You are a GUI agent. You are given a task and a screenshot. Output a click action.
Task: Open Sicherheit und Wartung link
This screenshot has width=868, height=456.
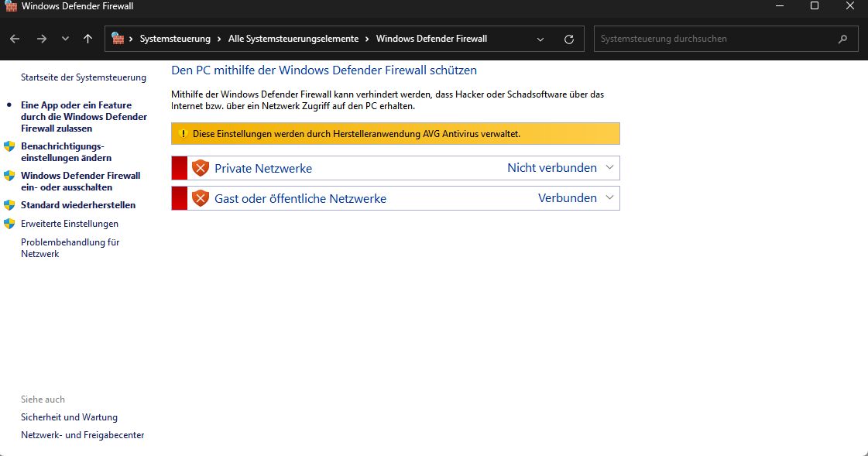69,417
